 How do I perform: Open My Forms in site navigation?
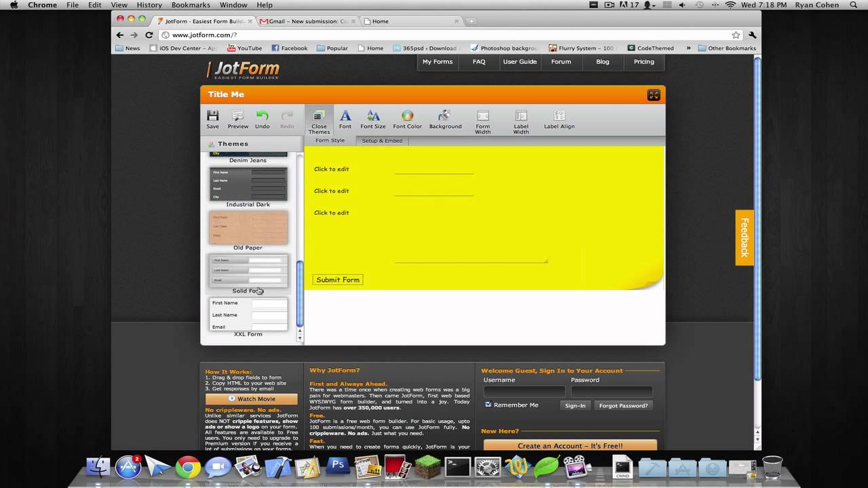(437, 62)
